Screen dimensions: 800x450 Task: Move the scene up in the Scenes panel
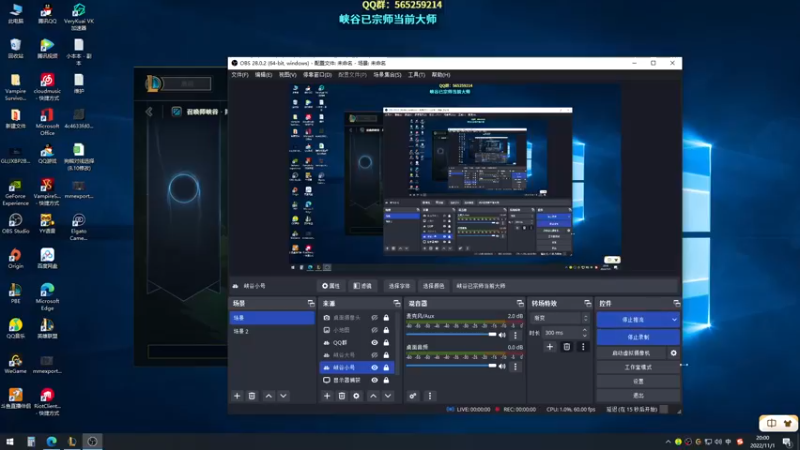(x=269, y=396)
